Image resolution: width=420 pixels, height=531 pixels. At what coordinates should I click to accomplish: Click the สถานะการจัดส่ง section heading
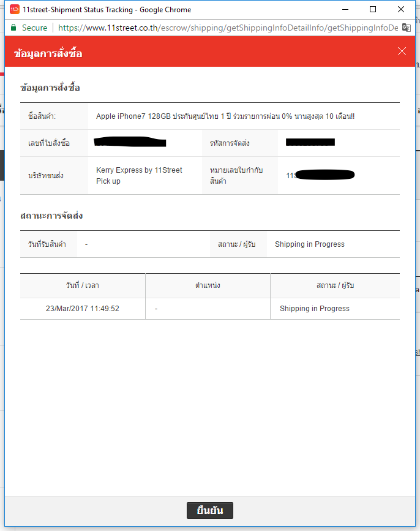[51, 216]
